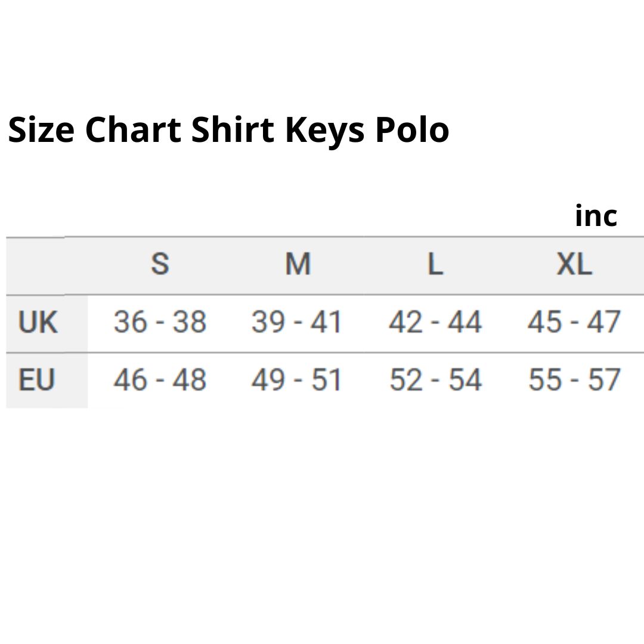Click the EU row label
The width and height of the screenshot is (644, 644).
click(36, 379)
